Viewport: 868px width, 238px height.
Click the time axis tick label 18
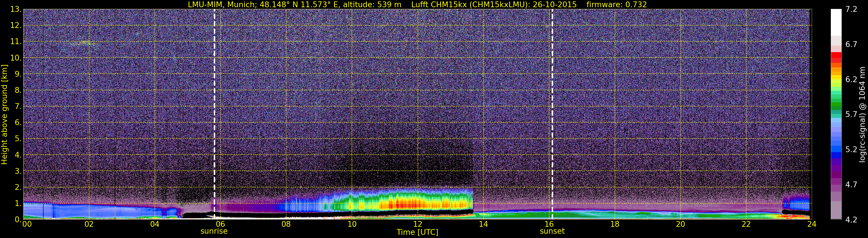(614, 224)
